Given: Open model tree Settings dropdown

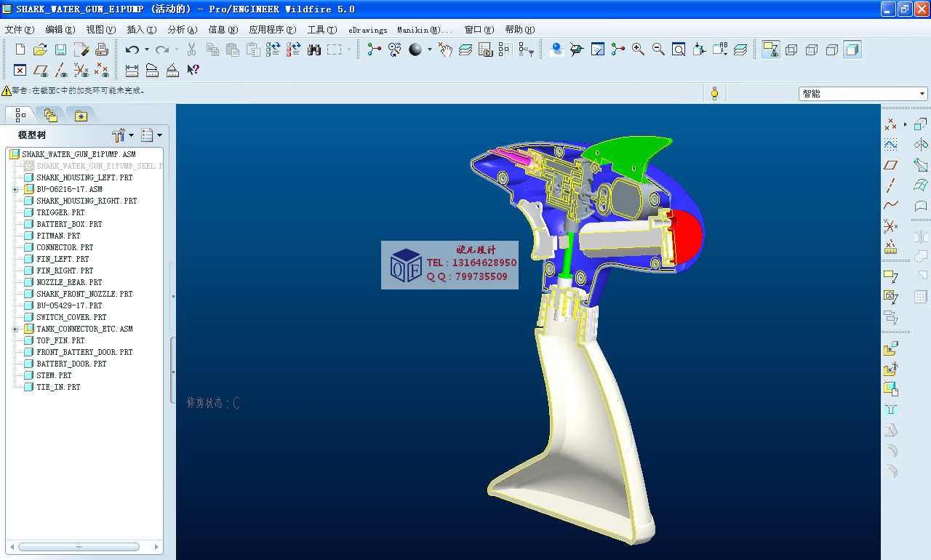Looking at the screenshot, I should (123, 135).
